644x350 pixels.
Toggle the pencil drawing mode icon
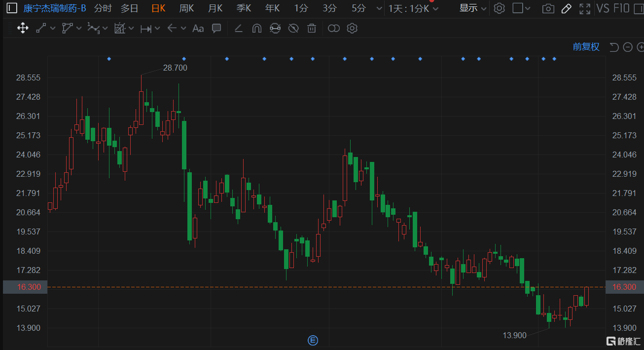coord(567,8)
